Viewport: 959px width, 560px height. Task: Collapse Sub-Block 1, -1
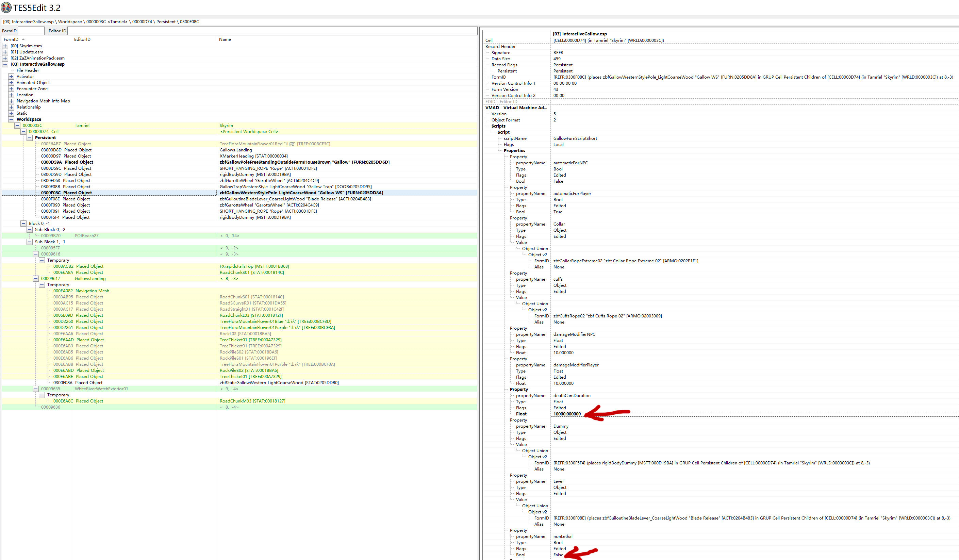tap(29, 242)
